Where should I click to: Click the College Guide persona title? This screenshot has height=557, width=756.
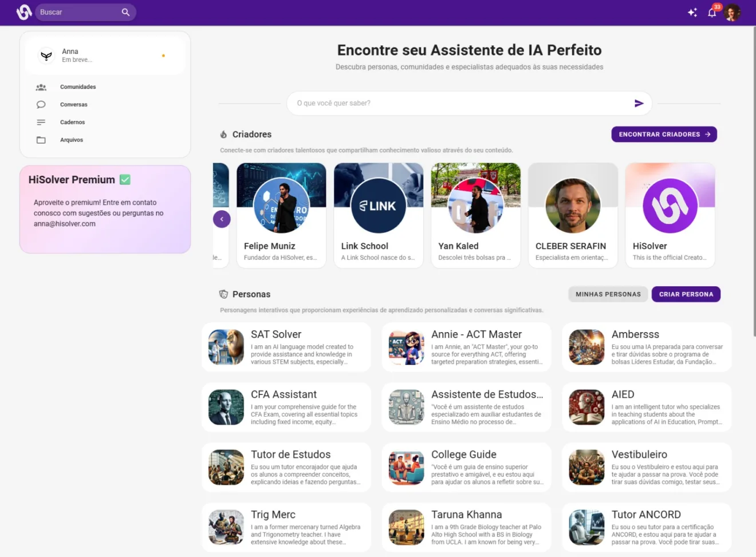coord(464,455)
